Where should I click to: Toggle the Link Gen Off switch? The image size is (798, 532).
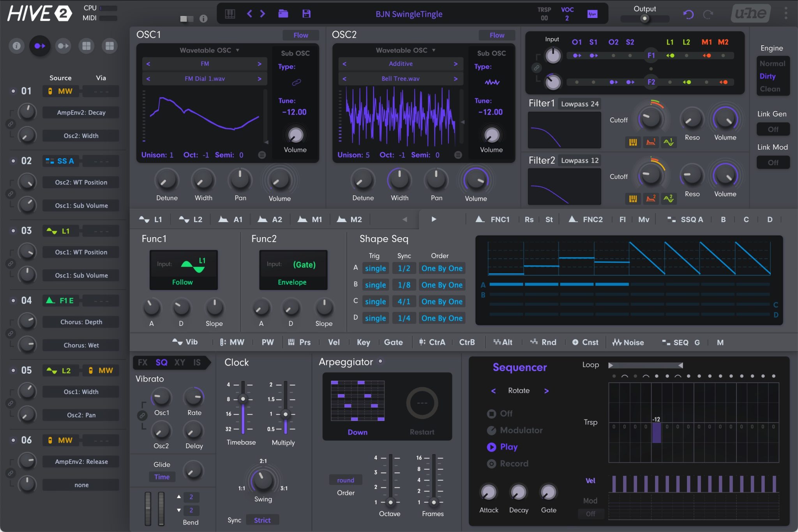coord(773,129)
